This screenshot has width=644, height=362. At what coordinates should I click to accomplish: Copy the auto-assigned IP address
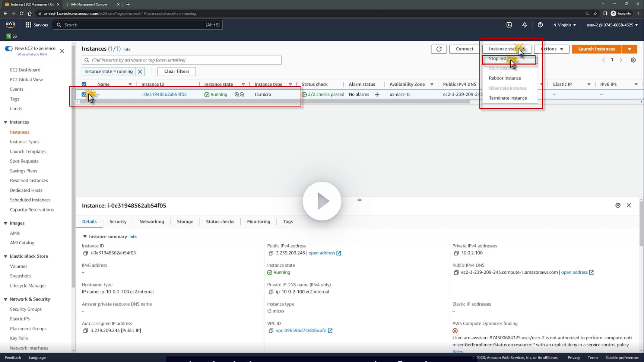86,331
